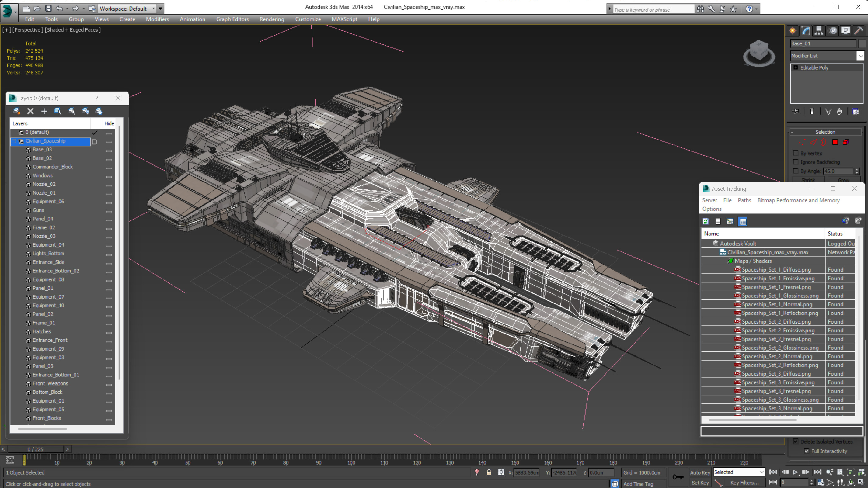Open Quick Access toolbar customize arrow
Screen dimensions: 868x488
(160, 9)
